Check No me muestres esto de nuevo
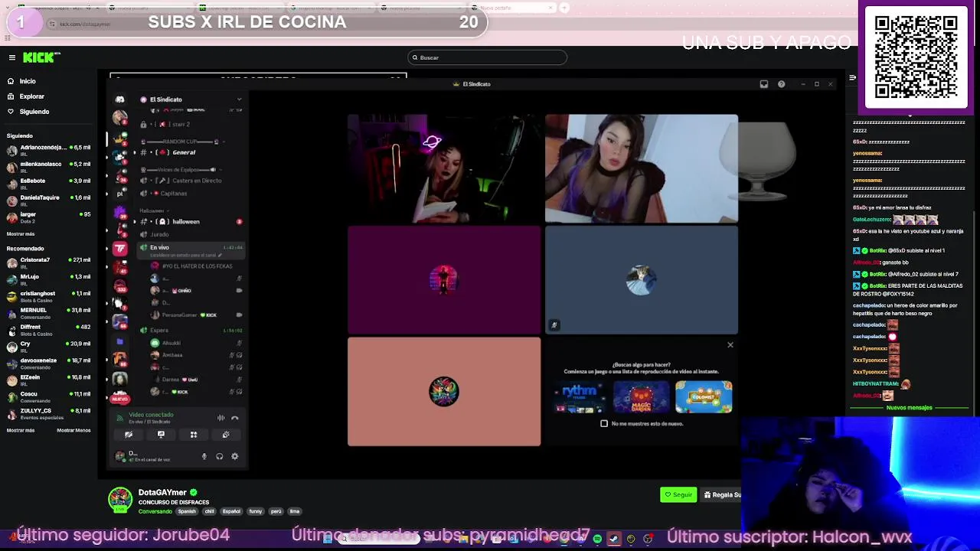Image resolution: width=980 pixels, height=551 pixels. (x=604, y=423)
